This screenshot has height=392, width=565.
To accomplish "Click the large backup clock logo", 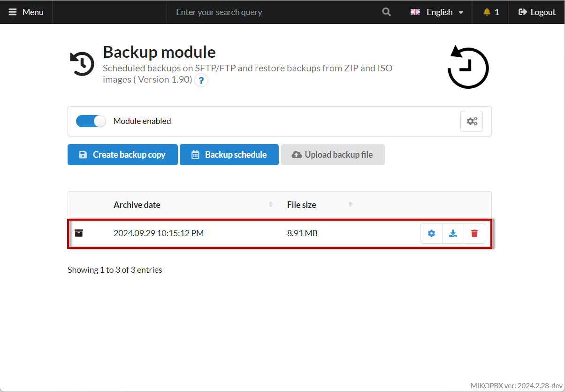I will click(468, 68).
